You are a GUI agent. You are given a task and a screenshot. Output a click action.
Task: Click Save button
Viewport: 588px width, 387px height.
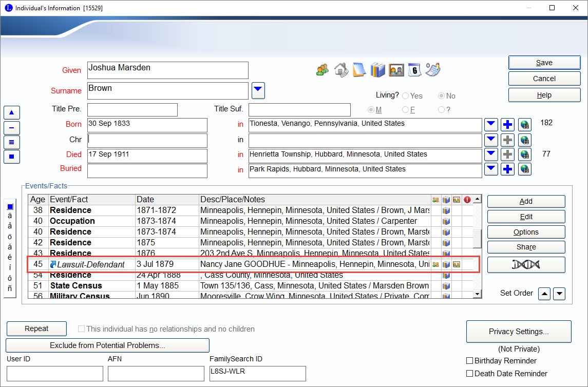[544, 63]
